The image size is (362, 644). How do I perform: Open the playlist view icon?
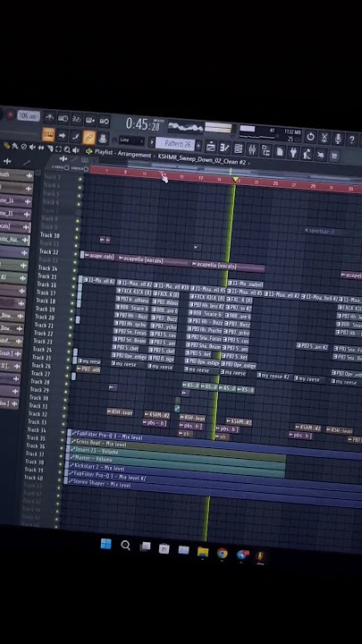click(x=211, y=147)
